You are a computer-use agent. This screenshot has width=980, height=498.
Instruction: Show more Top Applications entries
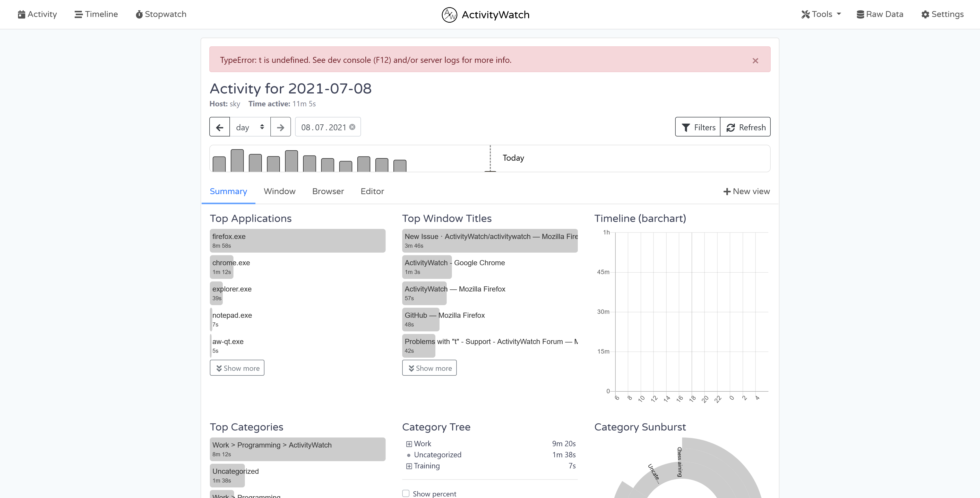(x=237, y=367)
